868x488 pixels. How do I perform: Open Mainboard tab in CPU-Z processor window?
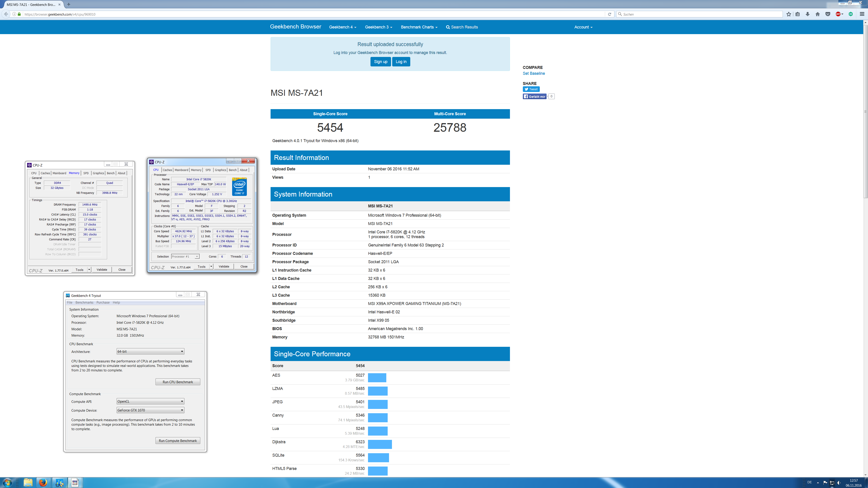click(x=181, y=170)
